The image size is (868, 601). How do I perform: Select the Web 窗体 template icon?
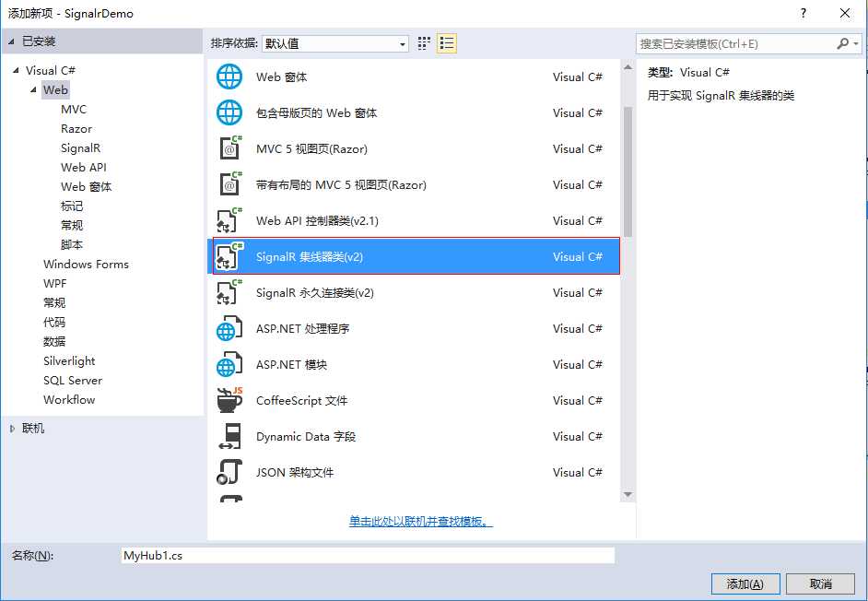tap(229, 77)
